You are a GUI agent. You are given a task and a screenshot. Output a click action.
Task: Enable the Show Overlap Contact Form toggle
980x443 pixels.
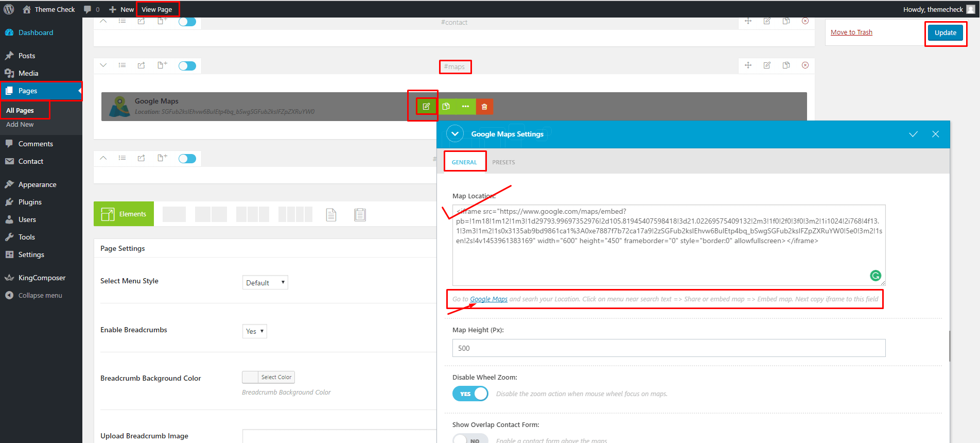(470, 439)
